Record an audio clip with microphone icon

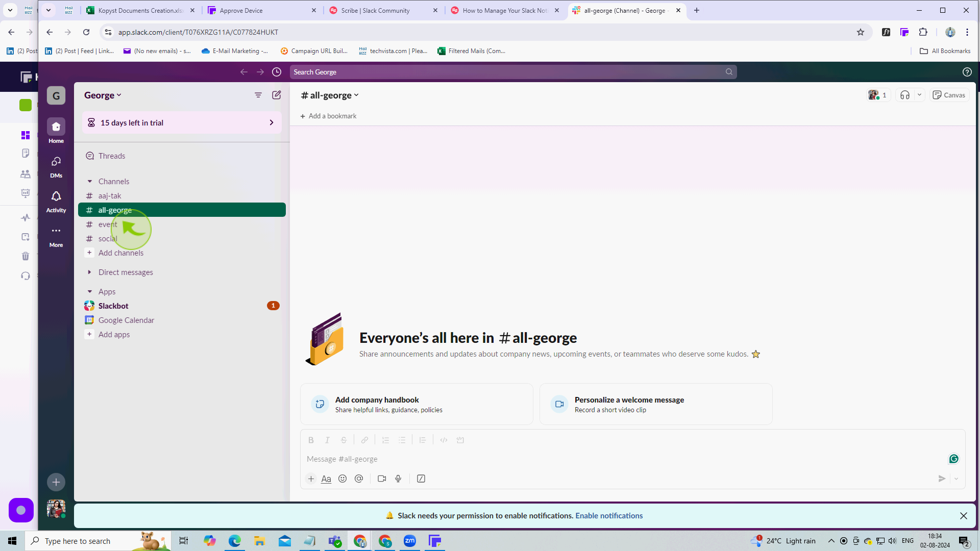tap(398, 479)
